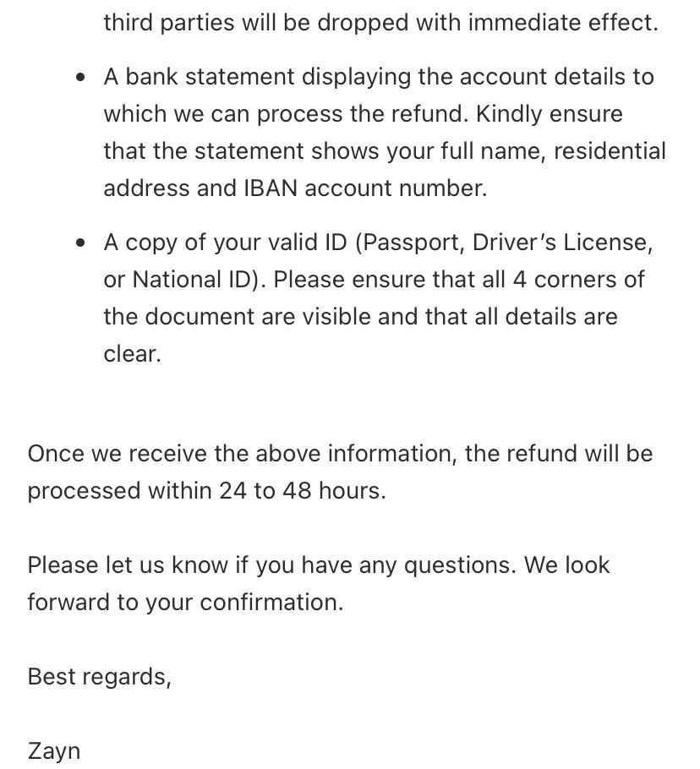This screenshot has width=700, height=769.
Task: Click the word 'Passport' in the ID bullet
Action: (413, 243)
